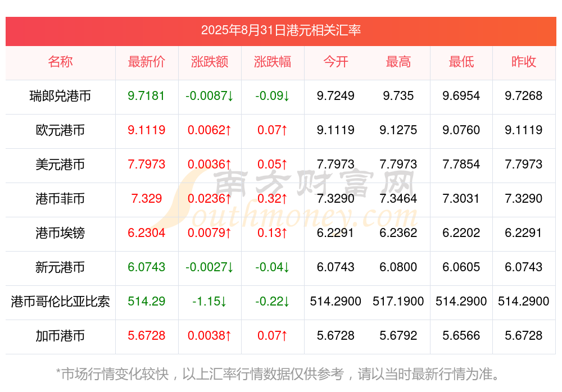Click previous close 9.7268
Viewport: 562px width, 392px height.
(524, 95)
